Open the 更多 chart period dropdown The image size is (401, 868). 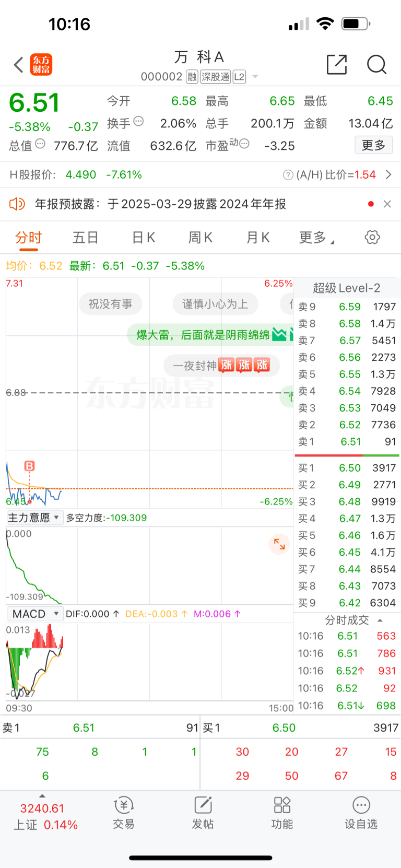point(316,238)
